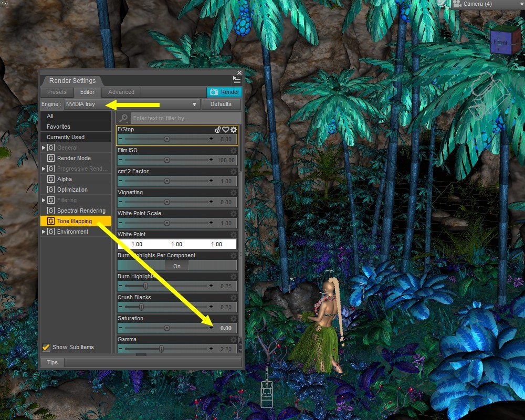The width and height of the screenshot is (525, 420).
Task: Click the Film ISO plus button
Action: [211, 160]
